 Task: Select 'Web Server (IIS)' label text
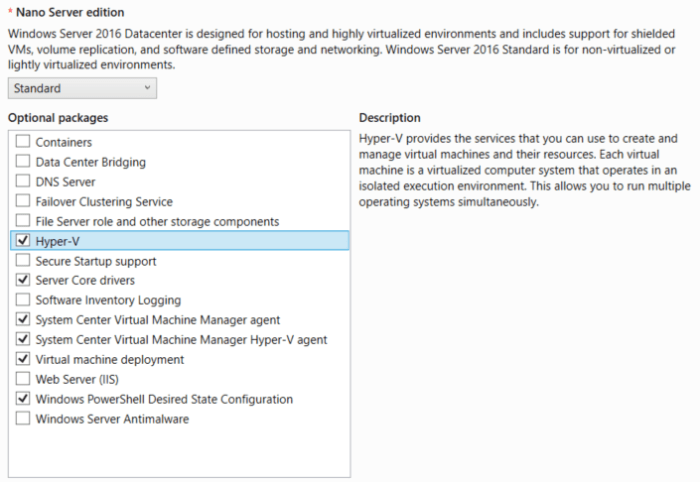tap(77, 379)
